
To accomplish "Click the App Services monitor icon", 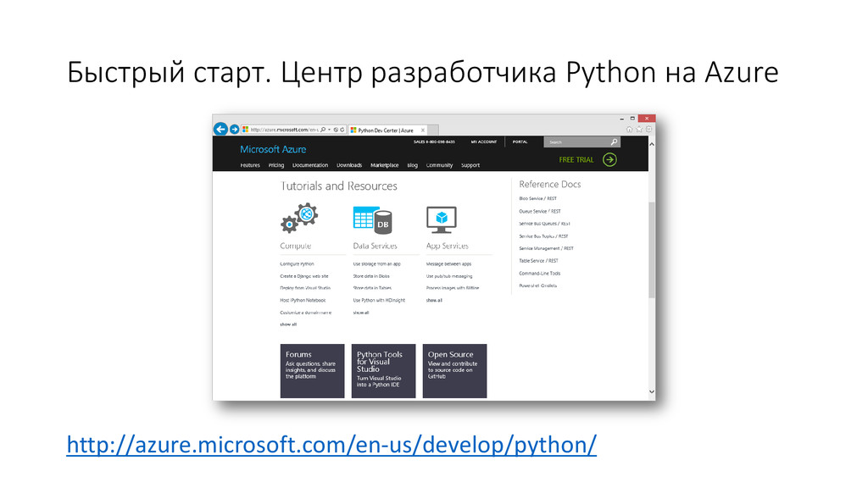I will 442,219.
